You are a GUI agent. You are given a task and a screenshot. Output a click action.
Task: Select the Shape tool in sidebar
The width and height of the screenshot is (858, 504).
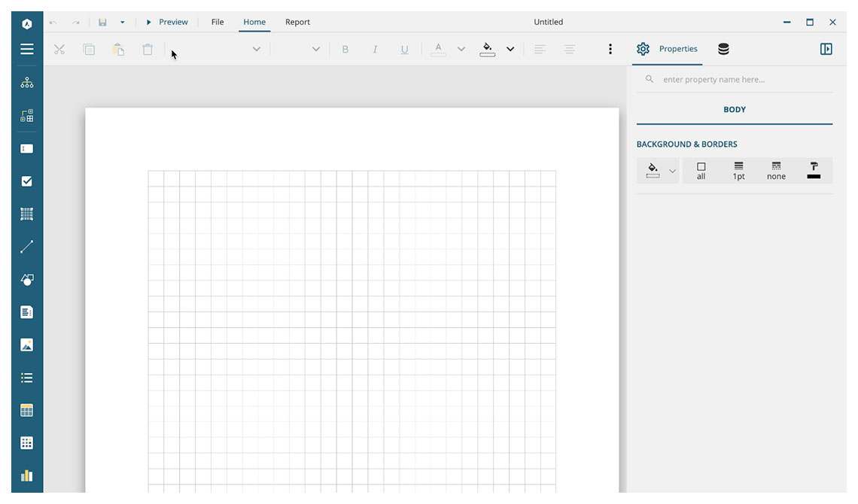(27, 279)
